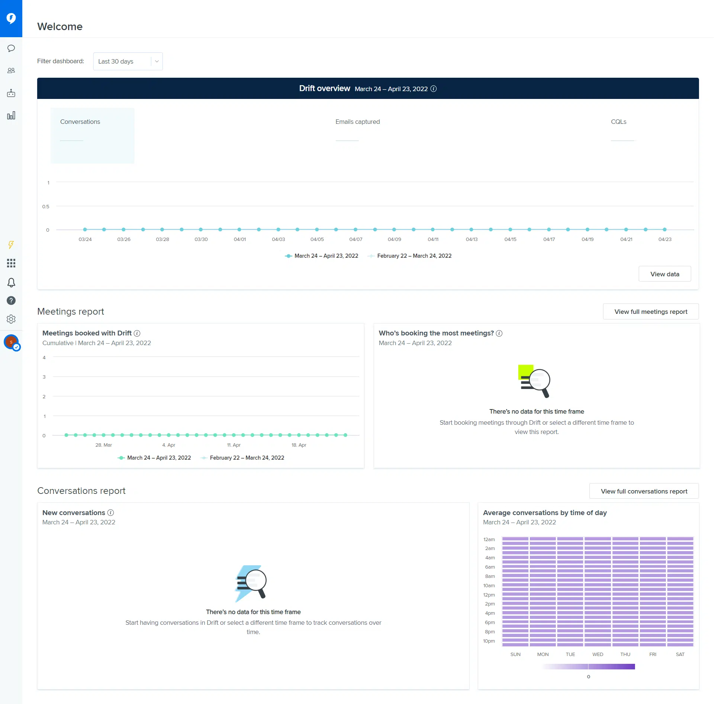728x704 pixels.
Task: Click Average conversations by time of day title
Action: pyautogui.click(x=545, y=512)
